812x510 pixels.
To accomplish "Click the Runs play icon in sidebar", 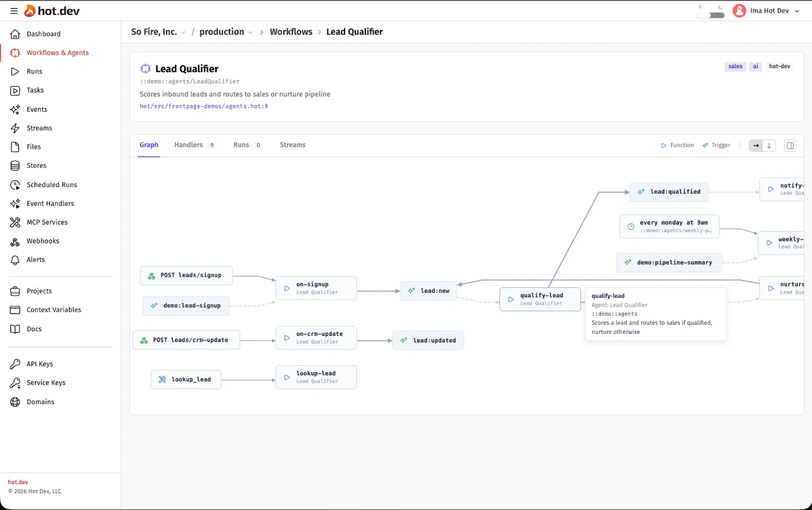I will tap(15, 72).
